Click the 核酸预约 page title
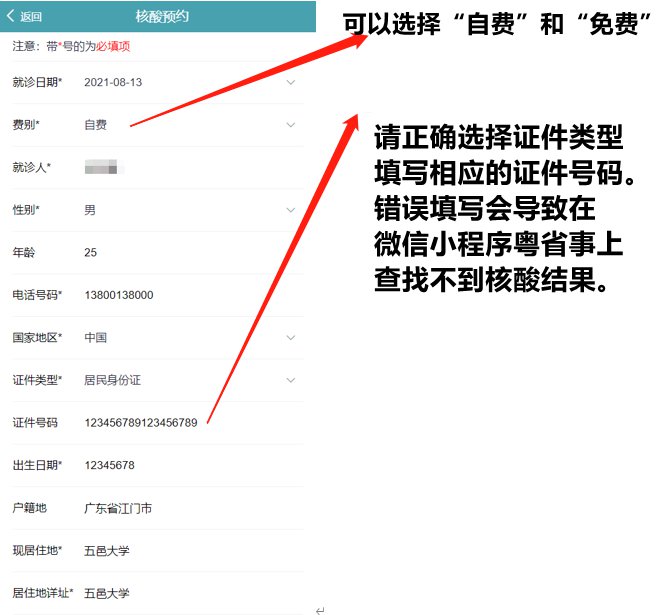This screenshot has height=615, width=665. coord(161,17)
